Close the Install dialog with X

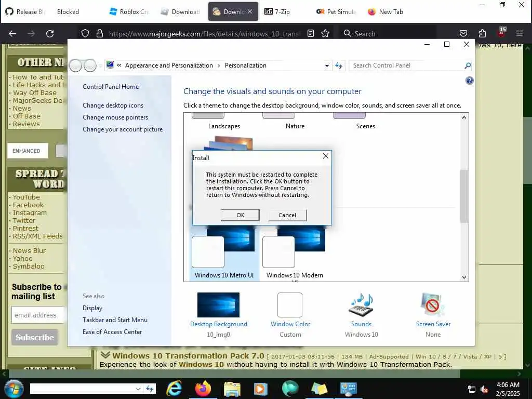[x=325, y=156]
